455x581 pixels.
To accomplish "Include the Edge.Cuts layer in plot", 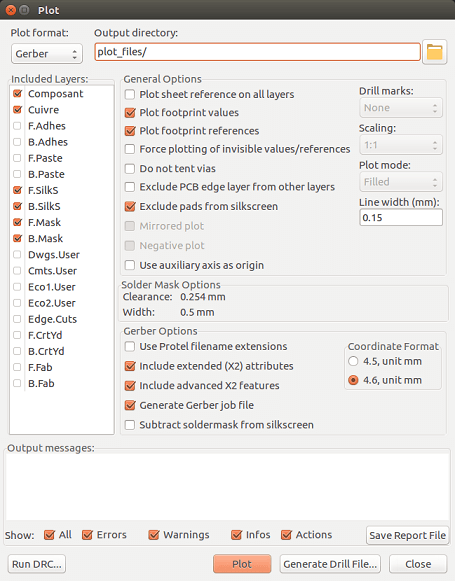I will click(x=17, y=319).
